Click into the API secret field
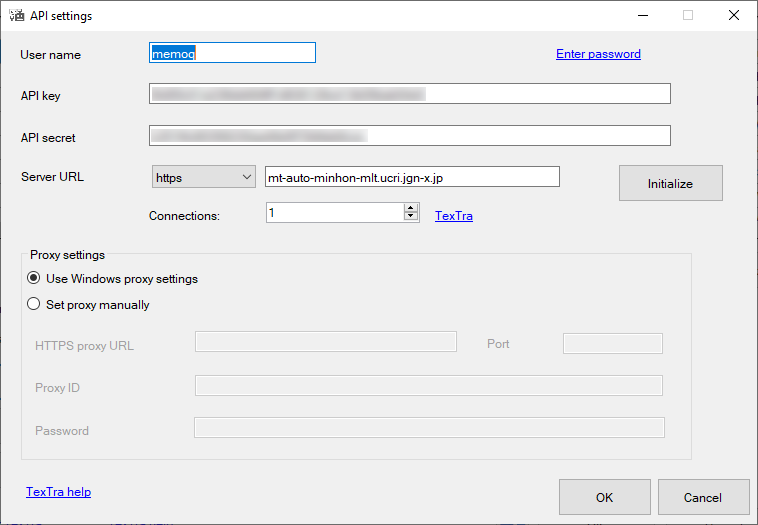 [409, 135]
